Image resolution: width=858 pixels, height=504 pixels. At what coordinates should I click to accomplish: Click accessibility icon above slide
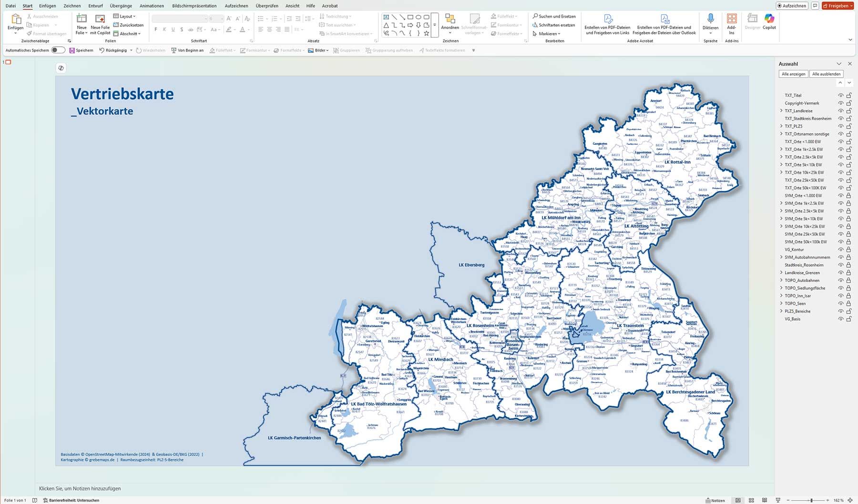pos(61,68)
